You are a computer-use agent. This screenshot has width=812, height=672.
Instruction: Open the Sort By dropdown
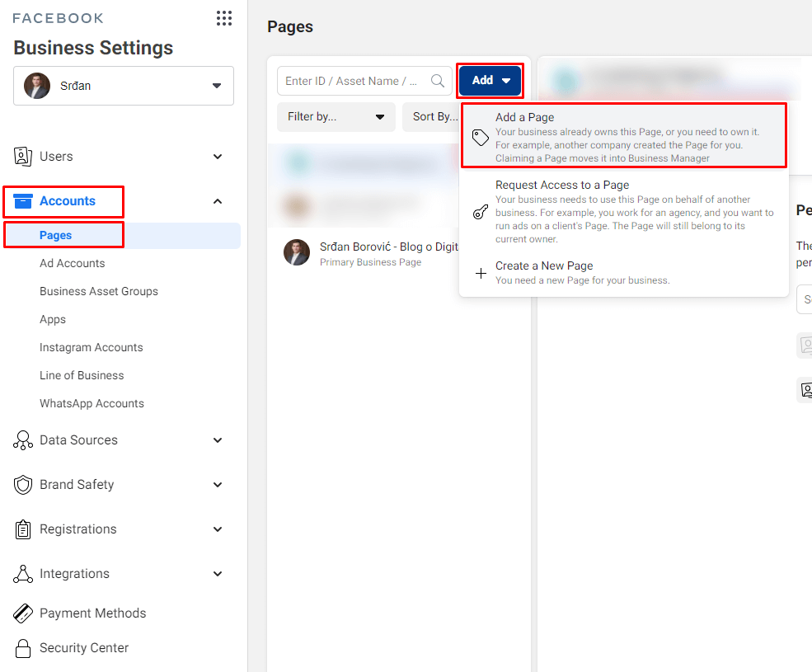click(x=431, y=116)
